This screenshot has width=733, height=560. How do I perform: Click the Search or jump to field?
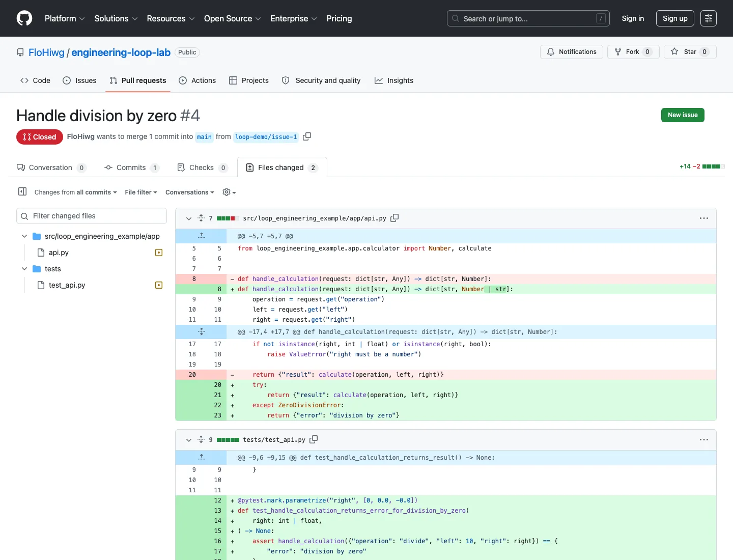(x=528, y=18)
